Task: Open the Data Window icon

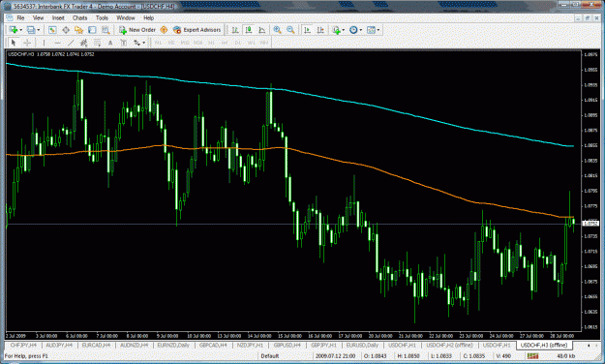Action: coord(66,30)
